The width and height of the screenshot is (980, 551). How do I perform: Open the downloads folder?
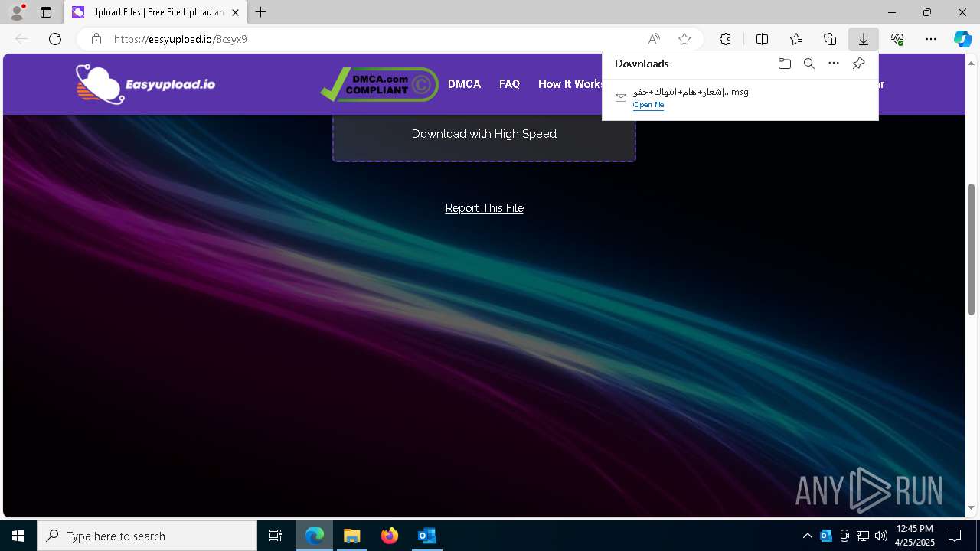point(784,64)
